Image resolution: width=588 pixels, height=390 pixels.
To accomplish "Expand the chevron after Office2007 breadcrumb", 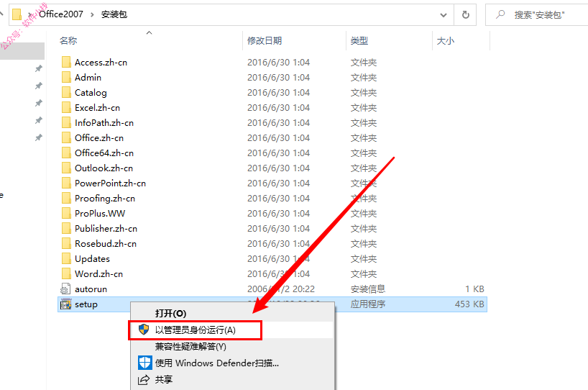I will click(x=92, y=14).
